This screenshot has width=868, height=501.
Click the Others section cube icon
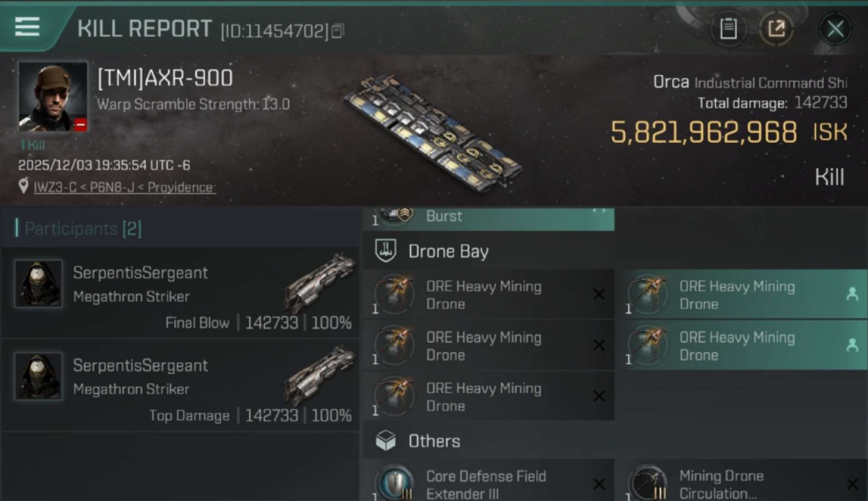(386, 441)
